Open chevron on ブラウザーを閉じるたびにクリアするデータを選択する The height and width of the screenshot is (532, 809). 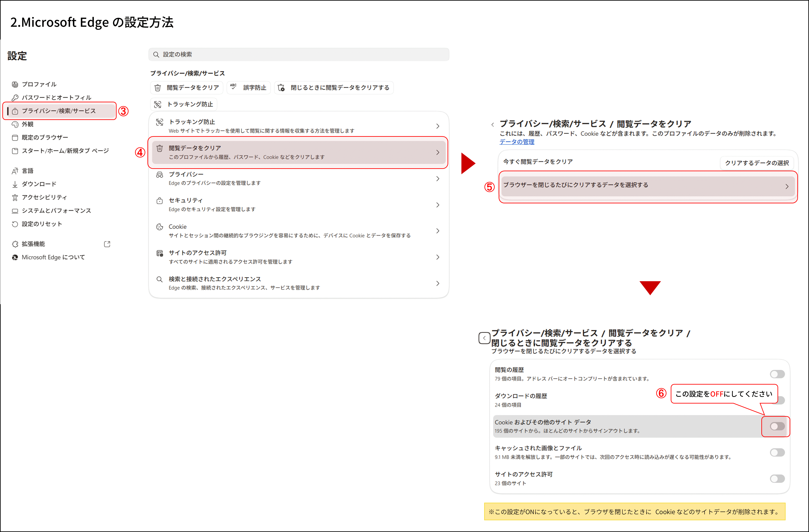(x=787, y=187)
